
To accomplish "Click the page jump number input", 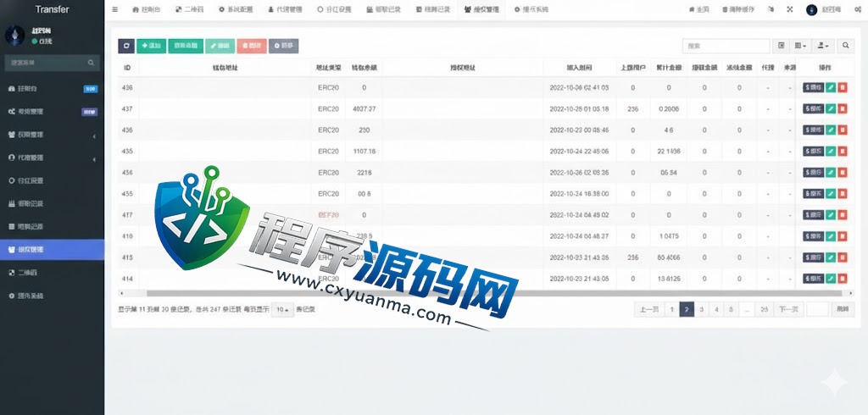I will point(817,309).
